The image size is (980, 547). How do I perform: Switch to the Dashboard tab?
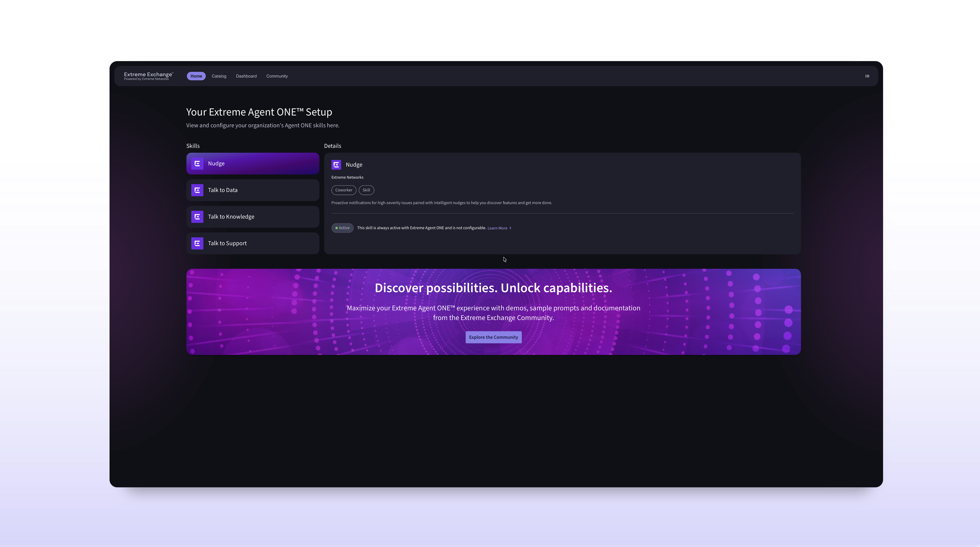pos(246,76)
